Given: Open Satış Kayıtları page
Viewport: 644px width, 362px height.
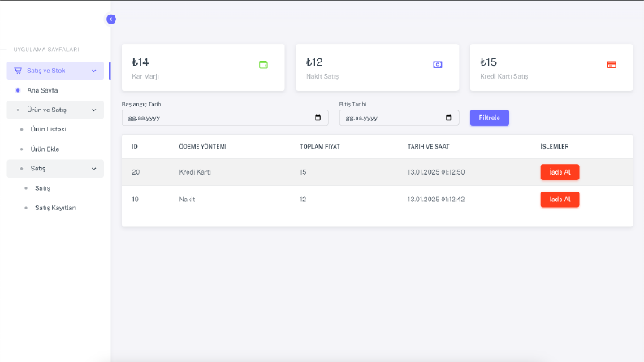Looking at the screenshot, I should point(55,208).
